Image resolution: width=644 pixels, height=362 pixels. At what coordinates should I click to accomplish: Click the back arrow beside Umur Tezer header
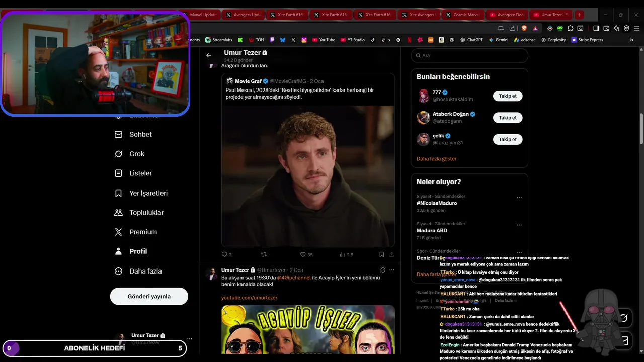[x=209, y=55]
